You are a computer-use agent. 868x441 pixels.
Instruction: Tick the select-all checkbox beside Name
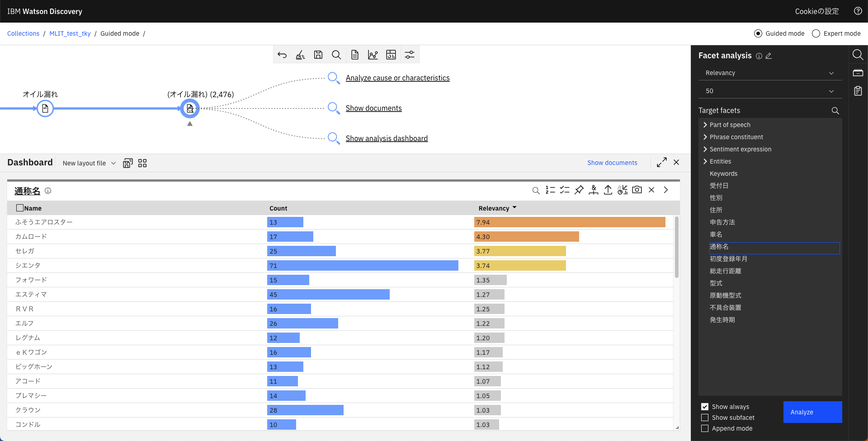[20, 208]
